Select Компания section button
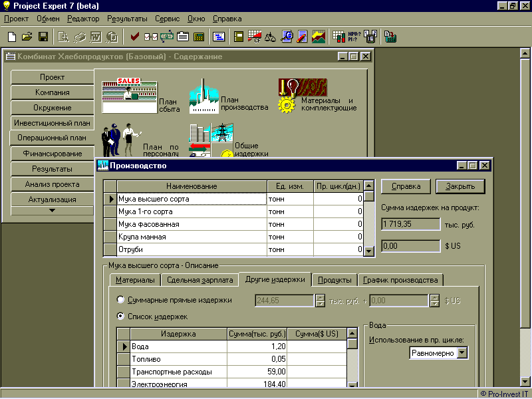This screenshot has width=532, height=399. coord(53,92)
